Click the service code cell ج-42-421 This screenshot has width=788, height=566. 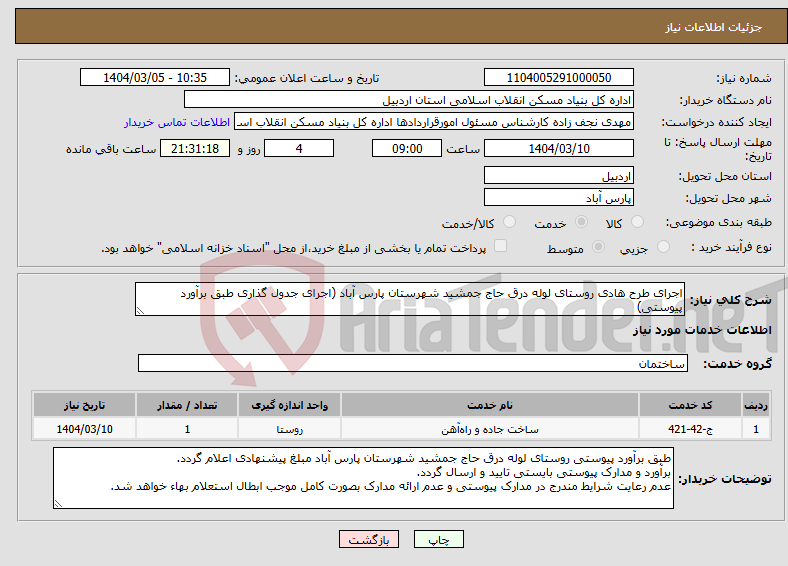click(691, 429)
